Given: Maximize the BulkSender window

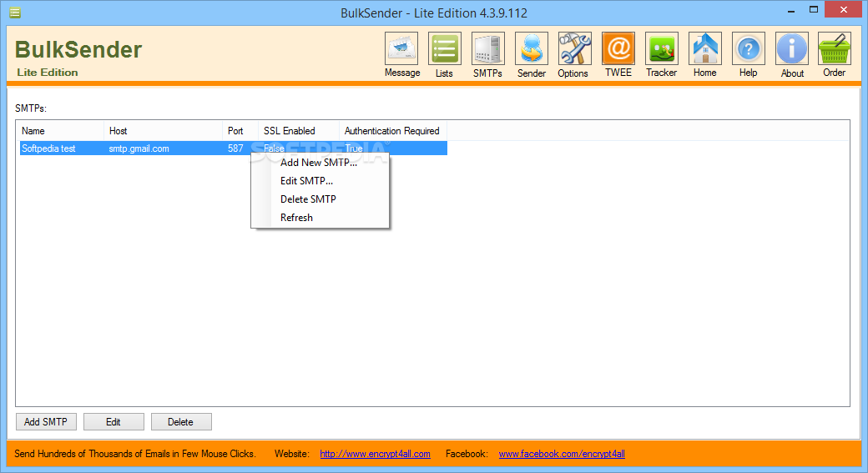Looking at the screenshot, I should (x=813, y=10).
